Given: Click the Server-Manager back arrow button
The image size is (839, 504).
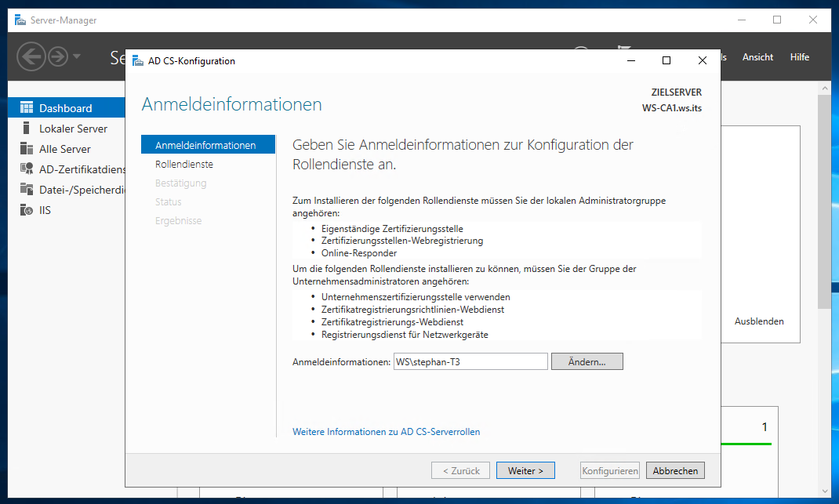Looking at the screenshot, I should (x=31, y=56).
